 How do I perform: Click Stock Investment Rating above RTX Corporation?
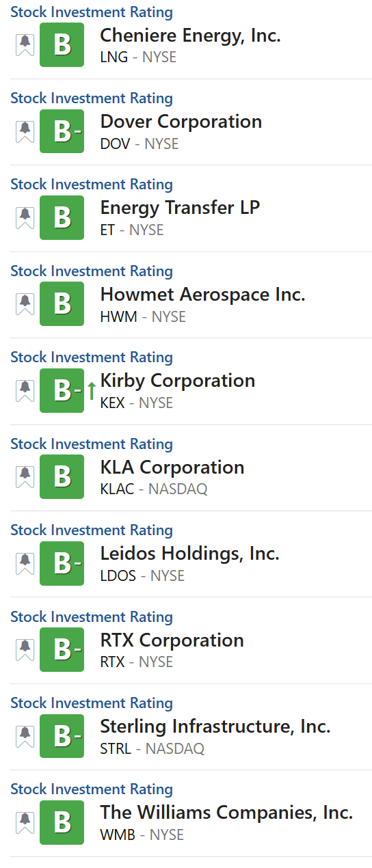92,617
